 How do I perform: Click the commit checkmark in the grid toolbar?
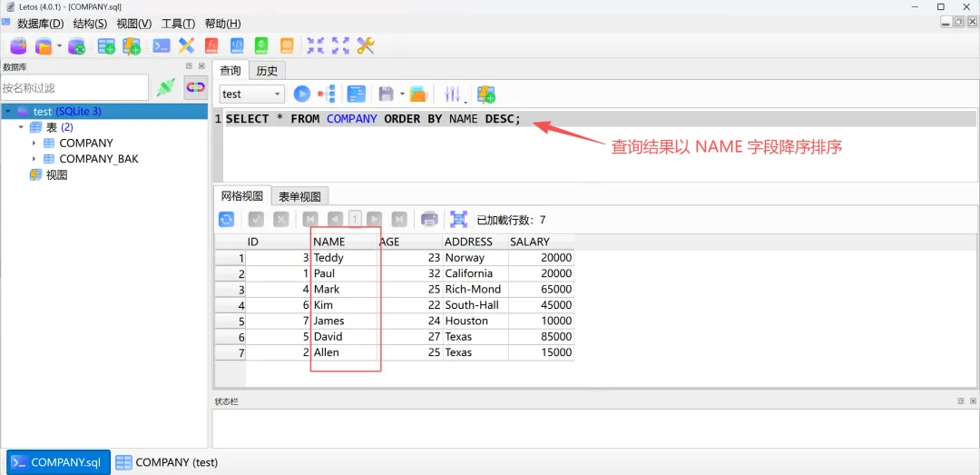[256, 219]
